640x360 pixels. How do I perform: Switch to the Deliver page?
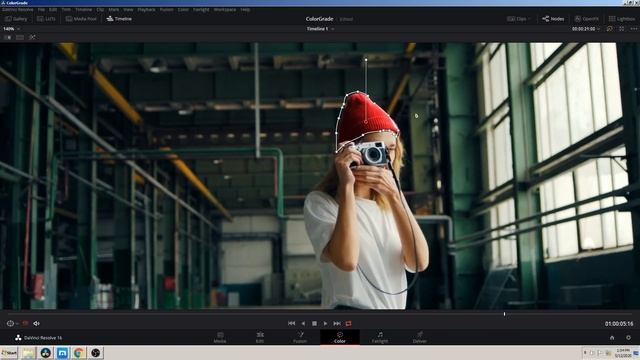420,337
